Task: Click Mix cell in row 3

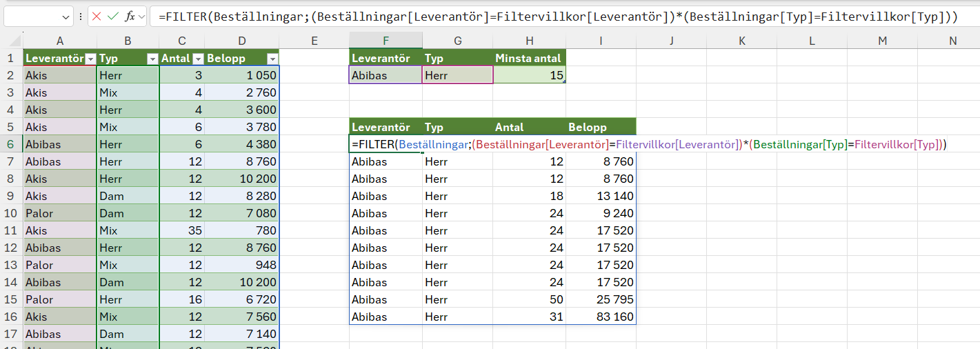Action: click(128, 92)
